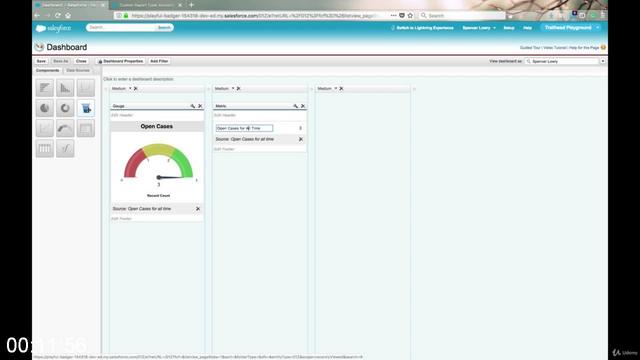The image size is (640, 360).
Task: Click the Salesforce search input field
Action: 121,28
